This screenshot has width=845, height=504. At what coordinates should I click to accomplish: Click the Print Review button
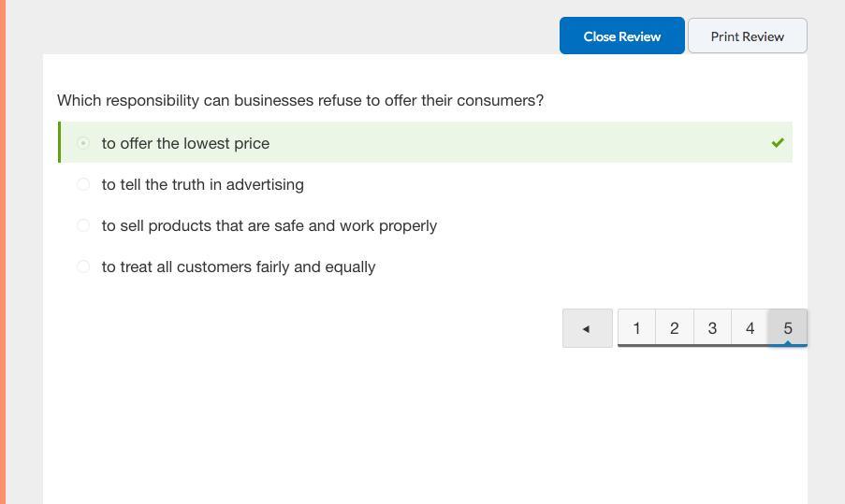click(747, 36)
